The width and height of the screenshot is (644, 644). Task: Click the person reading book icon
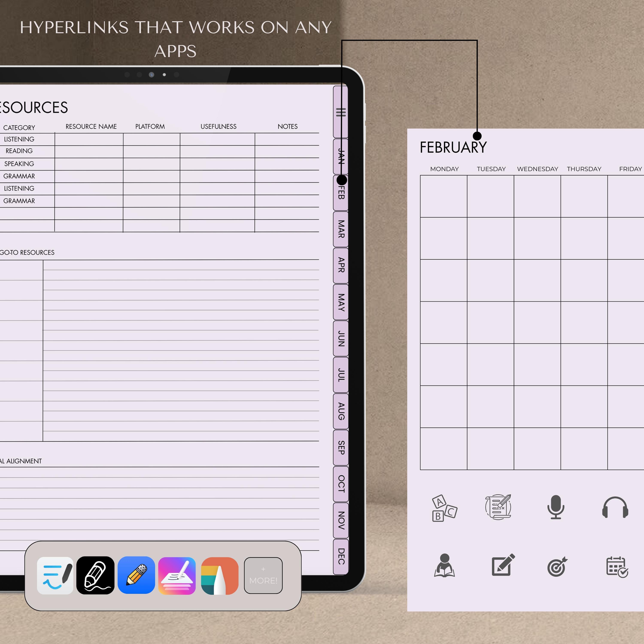(444, 565)
